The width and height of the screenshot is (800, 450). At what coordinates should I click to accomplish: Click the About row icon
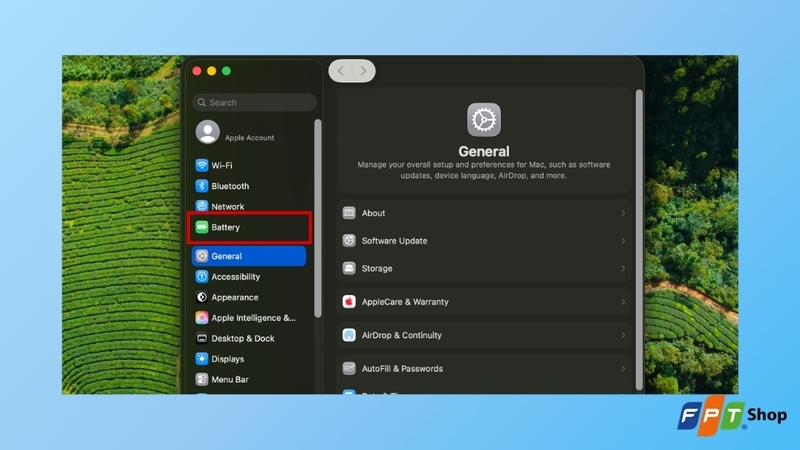pos(349,213)
